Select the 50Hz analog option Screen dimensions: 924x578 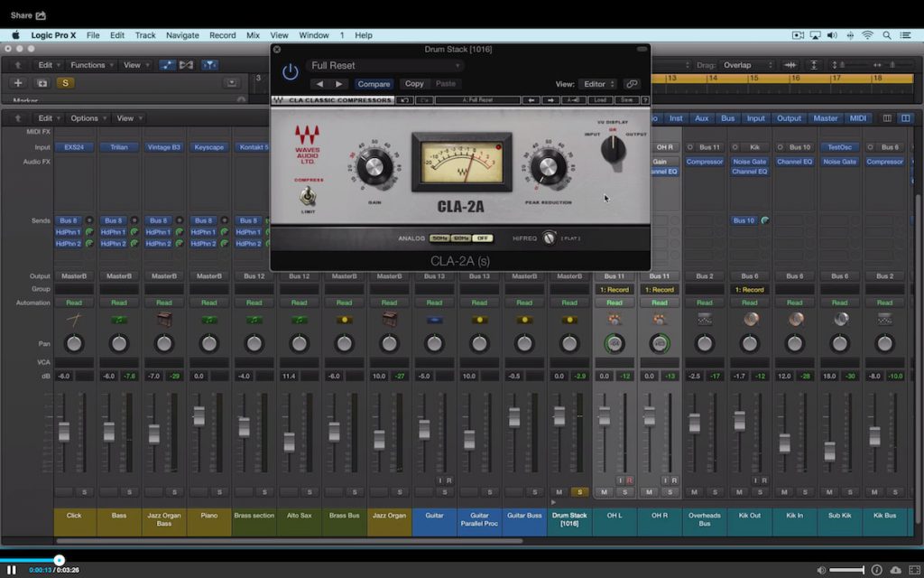(439, 238)
